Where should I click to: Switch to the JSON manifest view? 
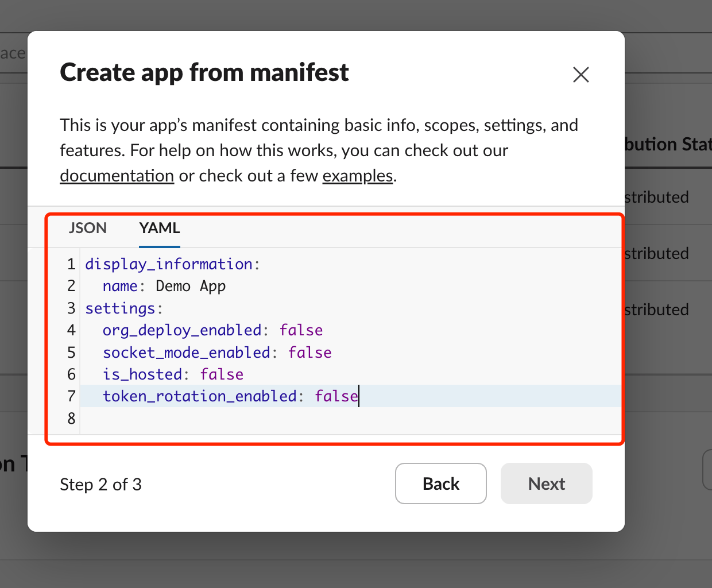(88, 228)
